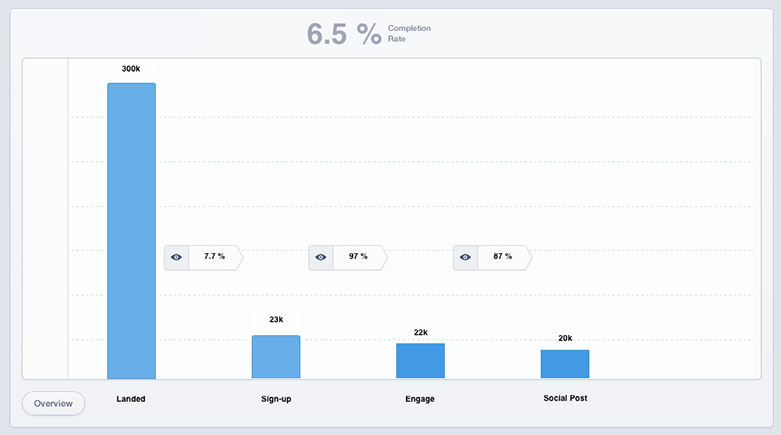Click the Landed step label
Screen dimensions: 781x435
(x=131, y=399)
